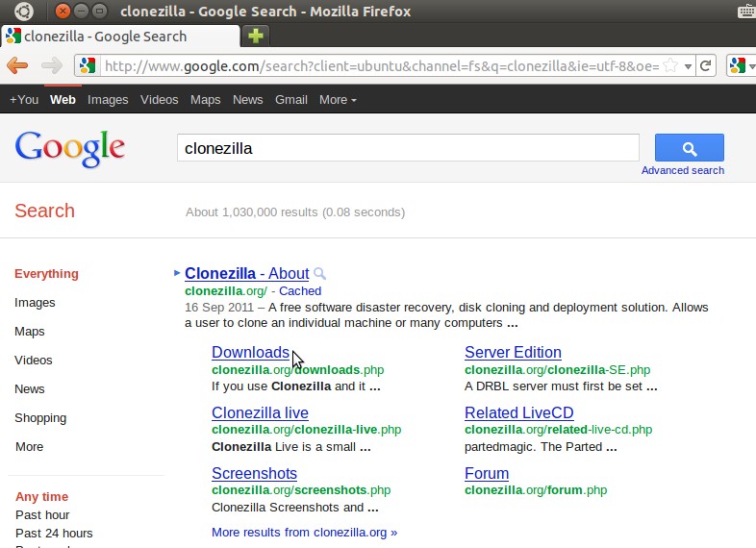
Task: Filter results by Images in sidebar
Action: tap(35, 303)
